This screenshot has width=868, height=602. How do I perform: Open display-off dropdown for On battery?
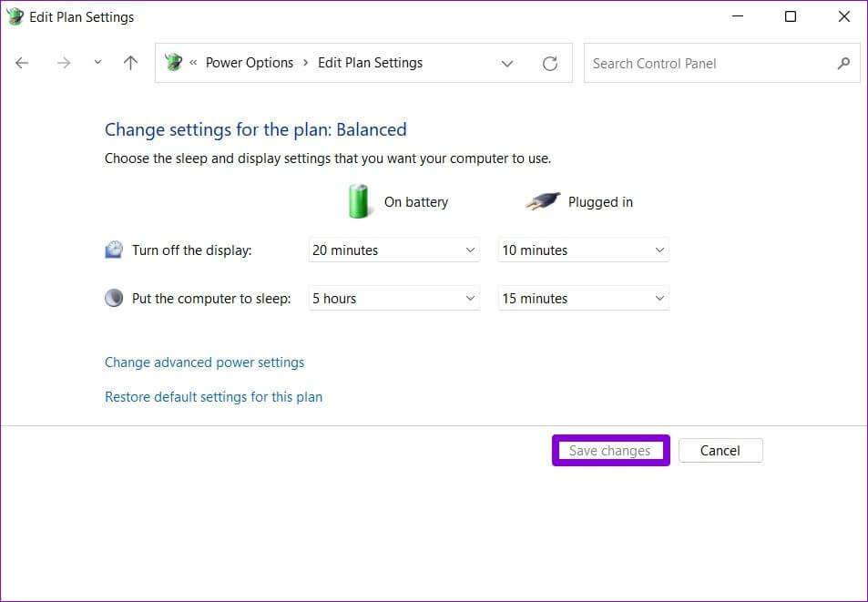393,250
